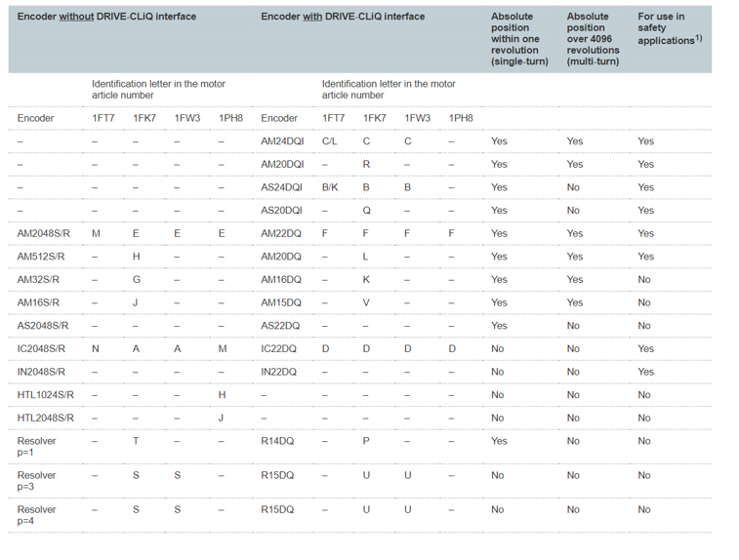Select letter K in the AM16DQ row

366,280
